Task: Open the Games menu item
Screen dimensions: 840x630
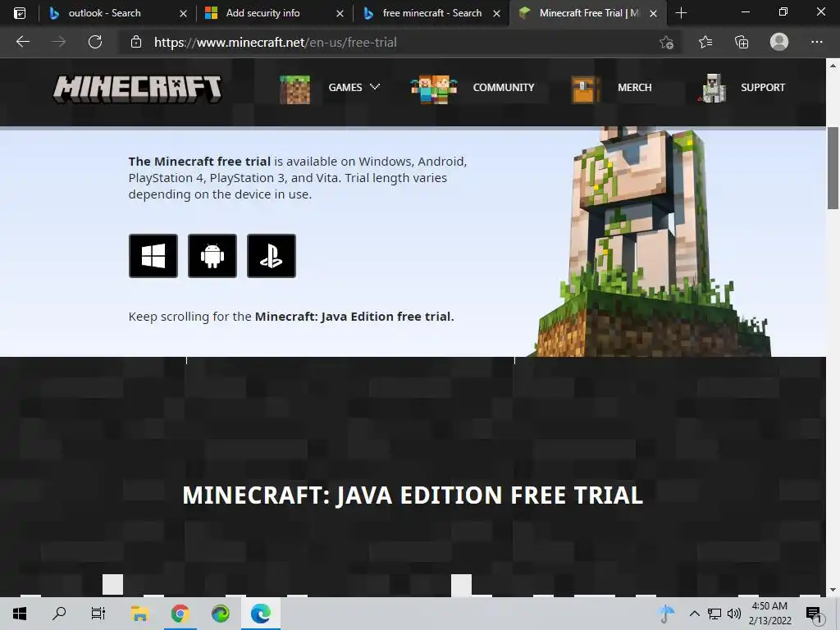Action: click(345, 87)
